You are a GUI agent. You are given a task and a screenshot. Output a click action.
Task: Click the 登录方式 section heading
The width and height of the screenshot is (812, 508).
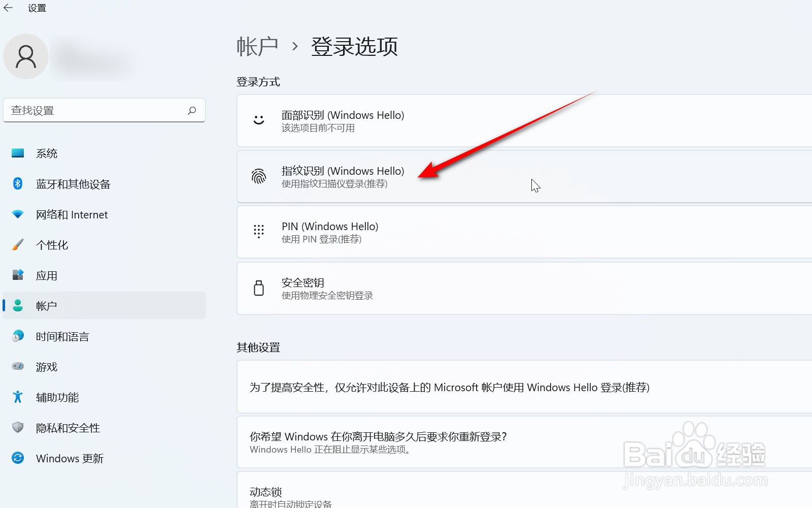pyautogui.click(x=258, y=82)
